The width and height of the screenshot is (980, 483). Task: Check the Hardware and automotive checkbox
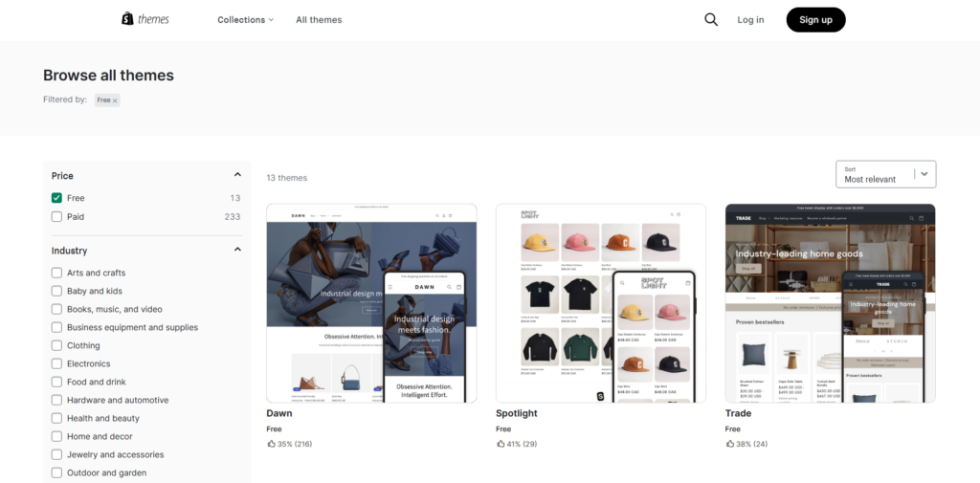point(56,400)
